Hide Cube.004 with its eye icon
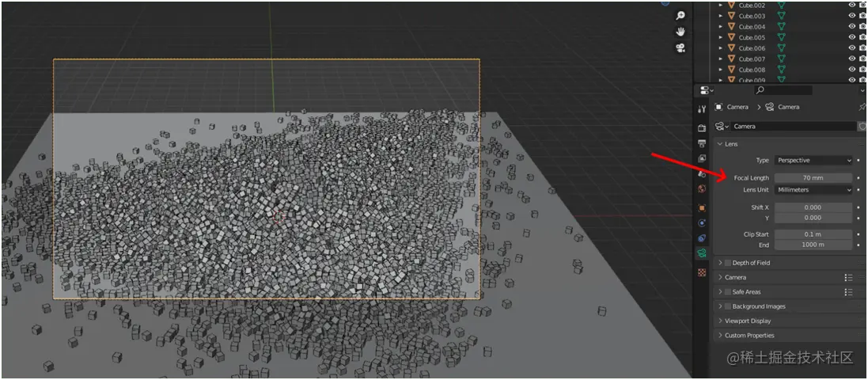 click(852, 27)
